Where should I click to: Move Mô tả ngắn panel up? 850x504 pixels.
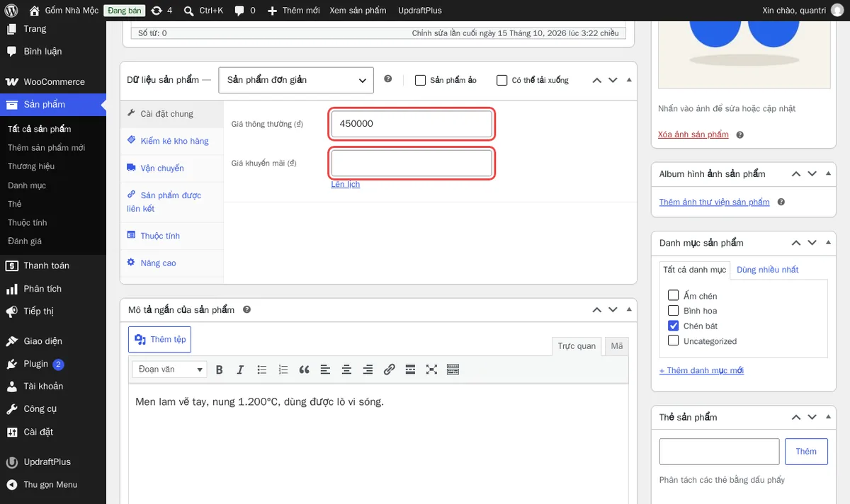tap(597, 309)
